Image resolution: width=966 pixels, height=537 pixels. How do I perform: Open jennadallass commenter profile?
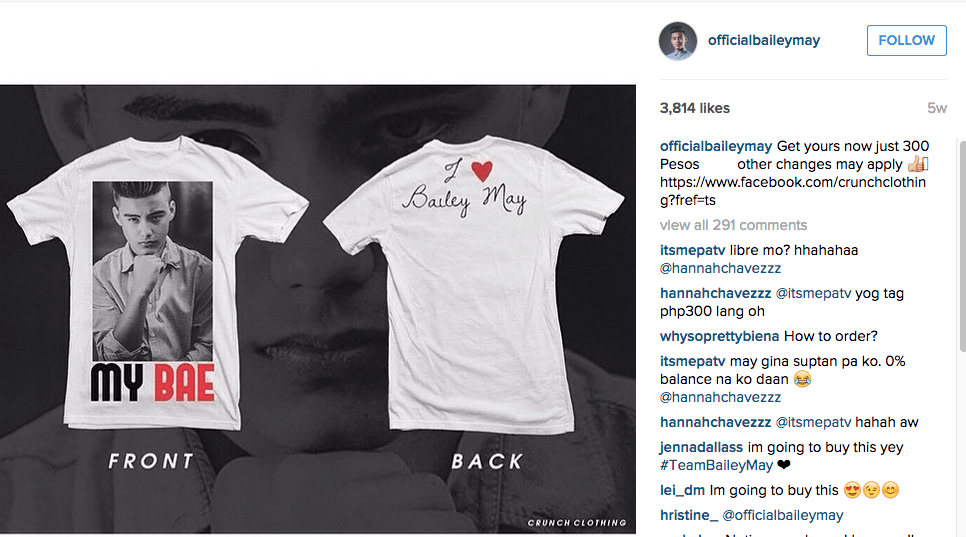pos(701,448)
